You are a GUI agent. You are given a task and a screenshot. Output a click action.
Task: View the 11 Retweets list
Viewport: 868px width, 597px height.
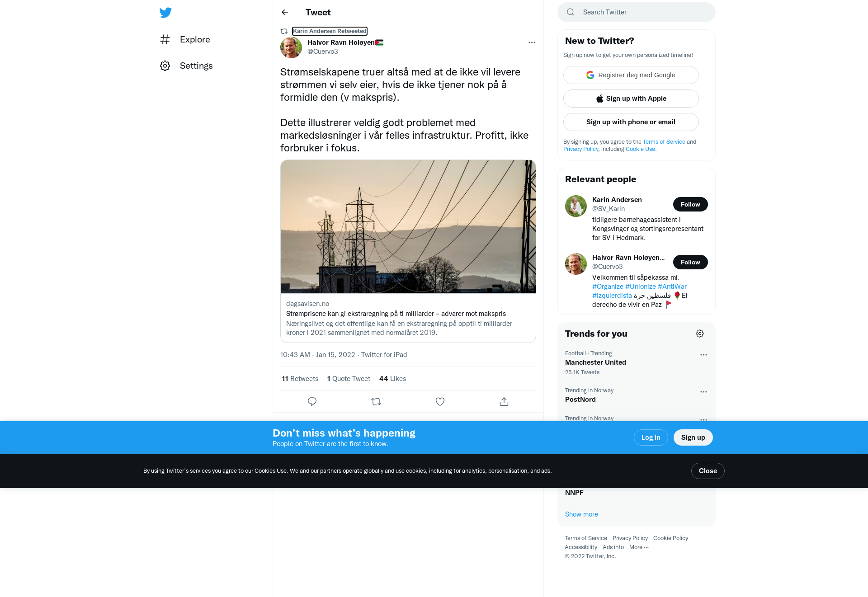[300, 379]
